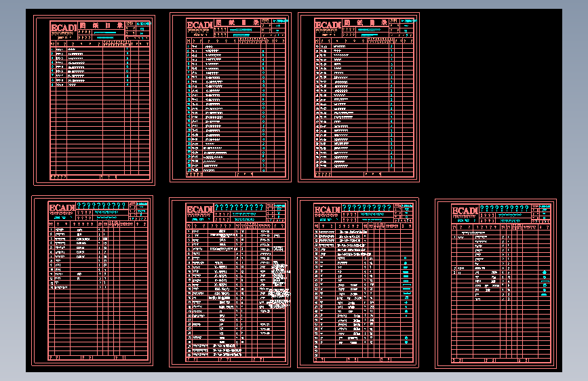This screenshot has height=381, width=588.
Task: Click the ECAD logo on far-right bottom sheet
Action: click(x=465, y=211)
